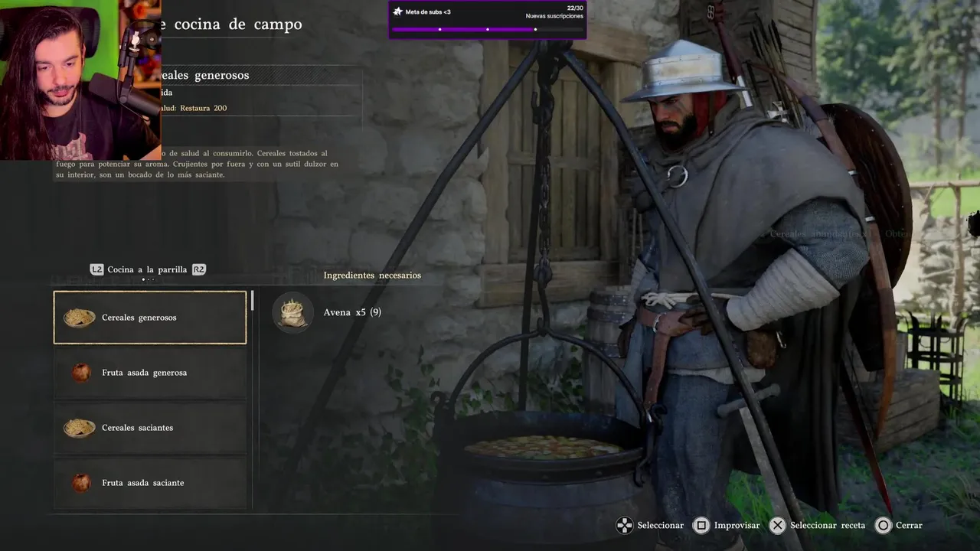This screenshot has height=551, width=980.
Task: Click the L2 previous tab button icon
Action: click(96, 269)
